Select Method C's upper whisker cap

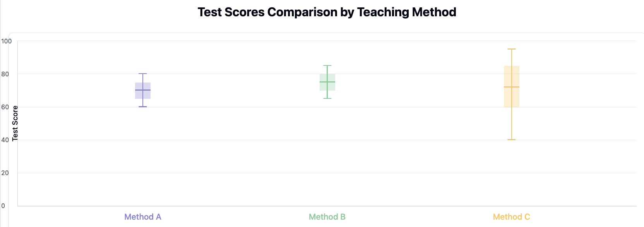tap(512, 49)
